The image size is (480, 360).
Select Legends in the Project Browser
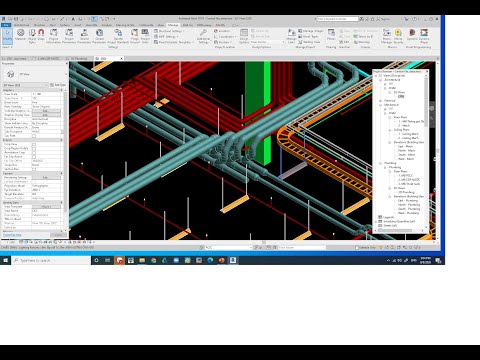coord(389,217)
